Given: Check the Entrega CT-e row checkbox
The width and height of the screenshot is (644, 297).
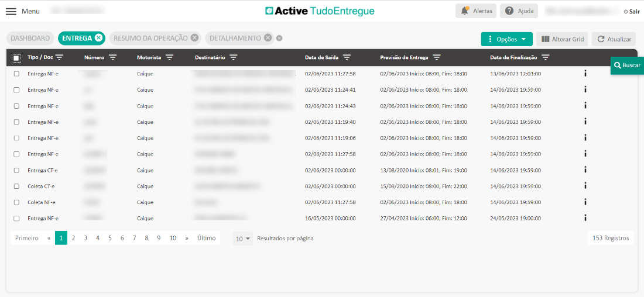Looking at the screenshot, I should pyautogui.click(x=16, y=170).
